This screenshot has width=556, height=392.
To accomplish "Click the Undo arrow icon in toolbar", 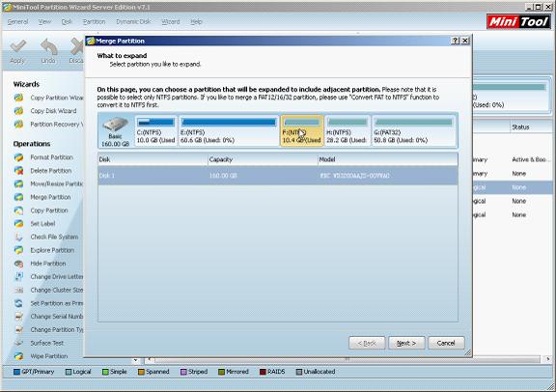I will pos(48,46).
